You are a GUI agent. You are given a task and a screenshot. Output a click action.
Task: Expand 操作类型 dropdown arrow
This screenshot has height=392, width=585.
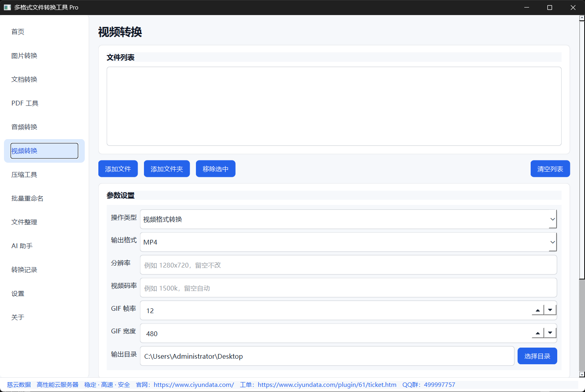(x=552, y=219)
